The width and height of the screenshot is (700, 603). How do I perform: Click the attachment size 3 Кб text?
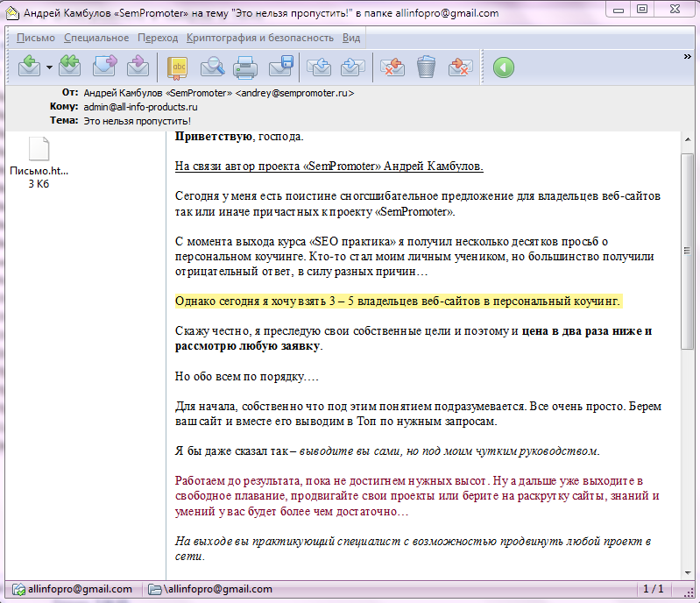point(39,184)
